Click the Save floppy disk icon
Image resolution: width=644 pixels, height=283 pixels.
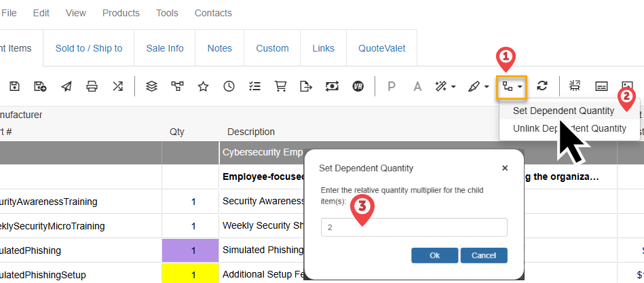[15, 86]
